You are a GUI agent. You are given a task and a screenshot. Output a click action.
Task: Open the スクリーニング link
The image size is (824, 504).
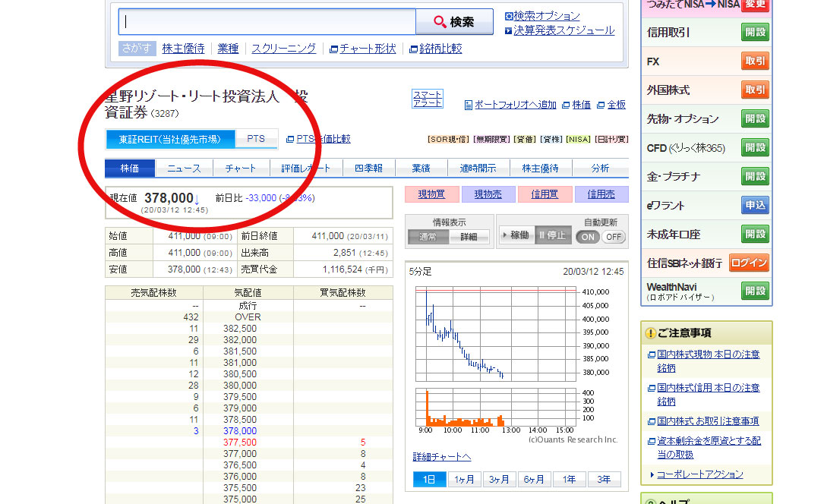pyautogui.click(x=284, y=49)
